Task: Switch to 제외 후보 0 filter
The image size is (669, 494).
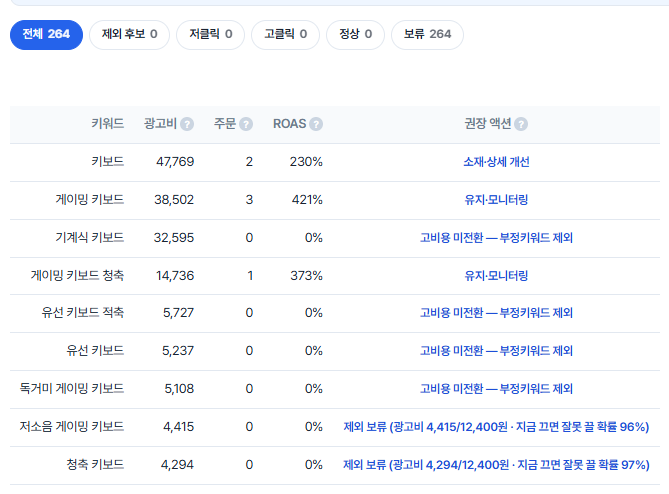Action: click(x=129, y=35)
